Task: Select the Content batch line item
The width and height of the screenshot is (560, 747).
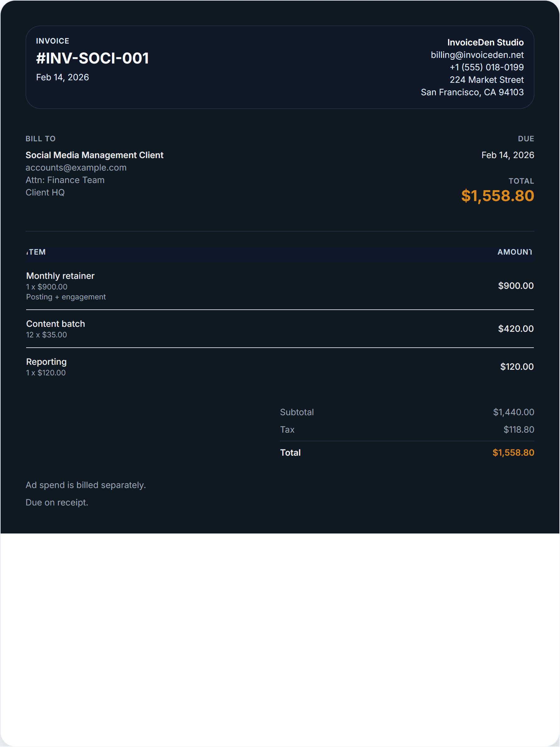Action: 56,324
